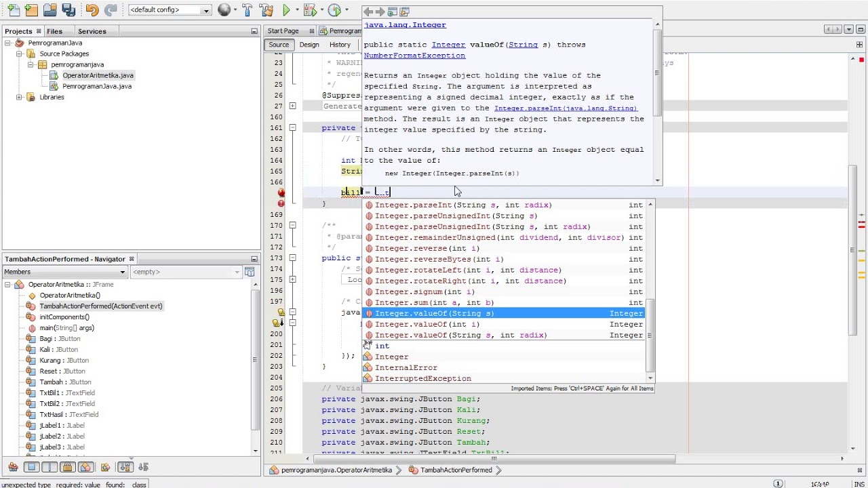Select PemrogramanJava.java in project tree
The height and width of the screenshot is (488, 868).
pos(97,86)
